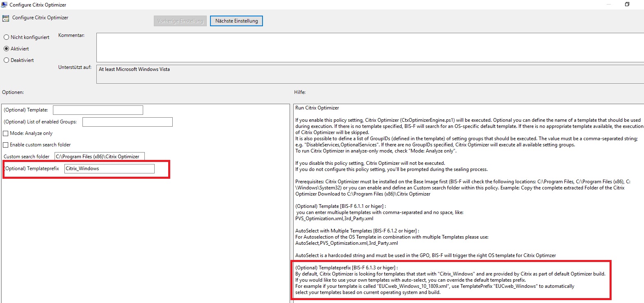Click the 'Hilfe:' label
The width and height of the screenshot is (644, 303).
coord(300,92)
